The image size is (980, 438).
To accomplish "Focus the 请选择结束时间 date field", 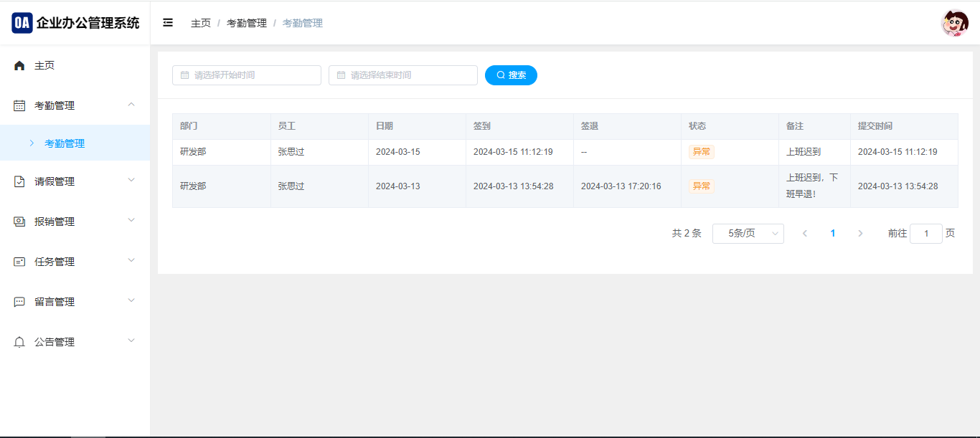I will [x=403, y=75].
